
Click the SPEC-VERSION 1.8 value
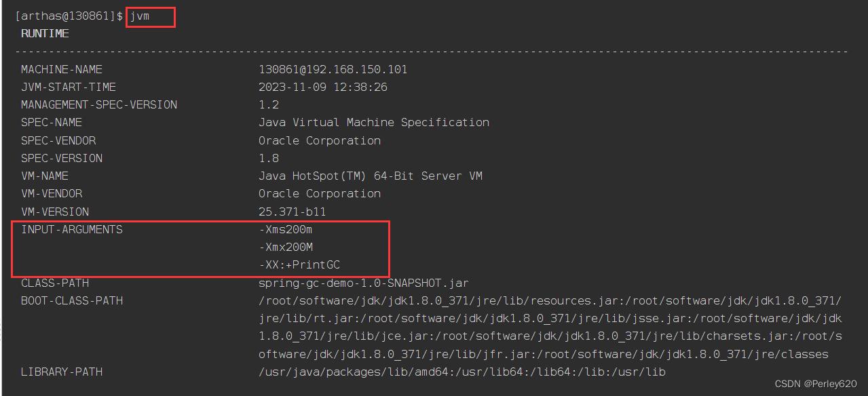[269, 158]
